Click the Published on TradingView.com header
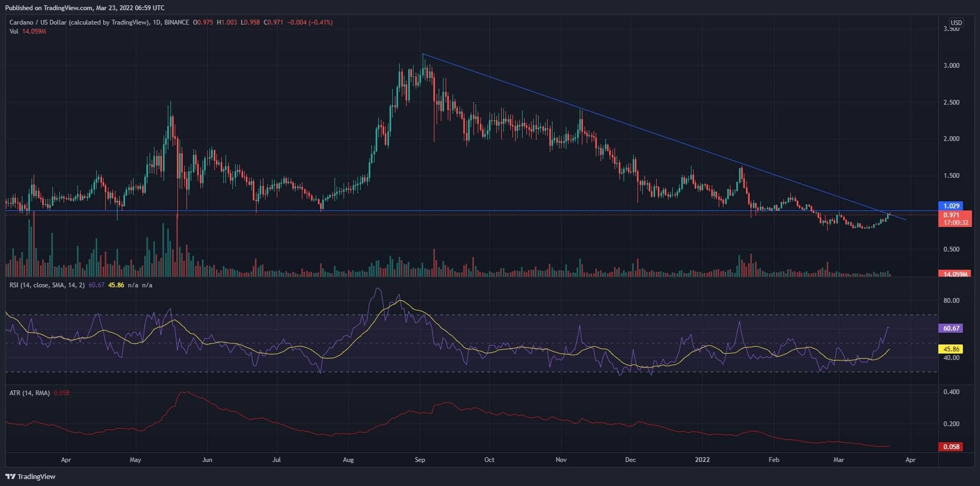 click(x=85, y=7)
